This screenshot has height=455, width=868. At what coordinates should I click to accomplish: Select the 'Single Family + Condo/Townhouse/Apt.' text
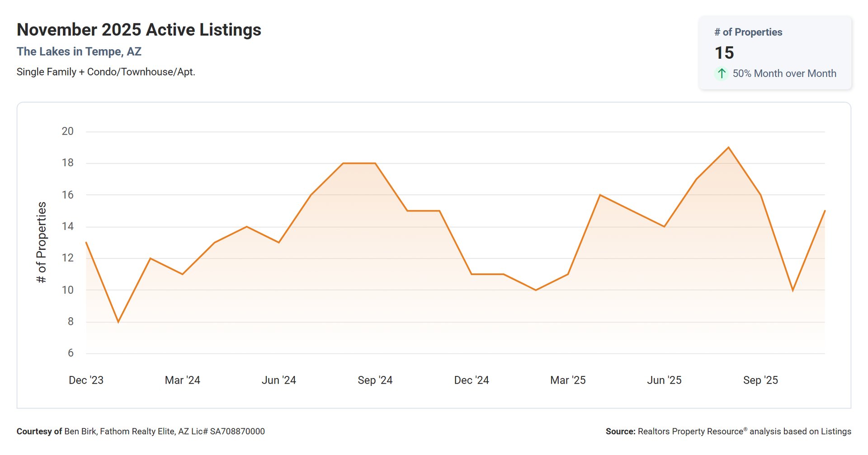click(x=106, y=72)
